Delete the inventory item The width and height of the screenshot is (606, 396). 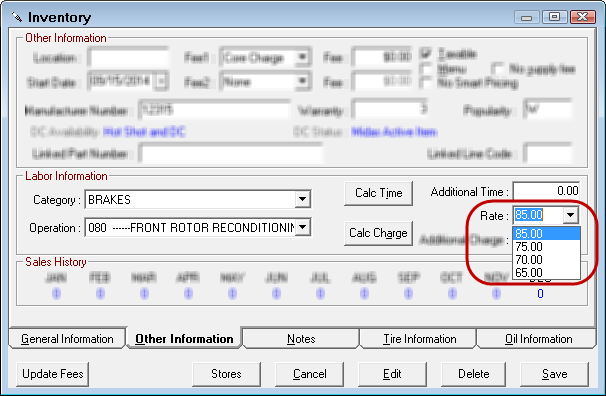tap(473, 374)
